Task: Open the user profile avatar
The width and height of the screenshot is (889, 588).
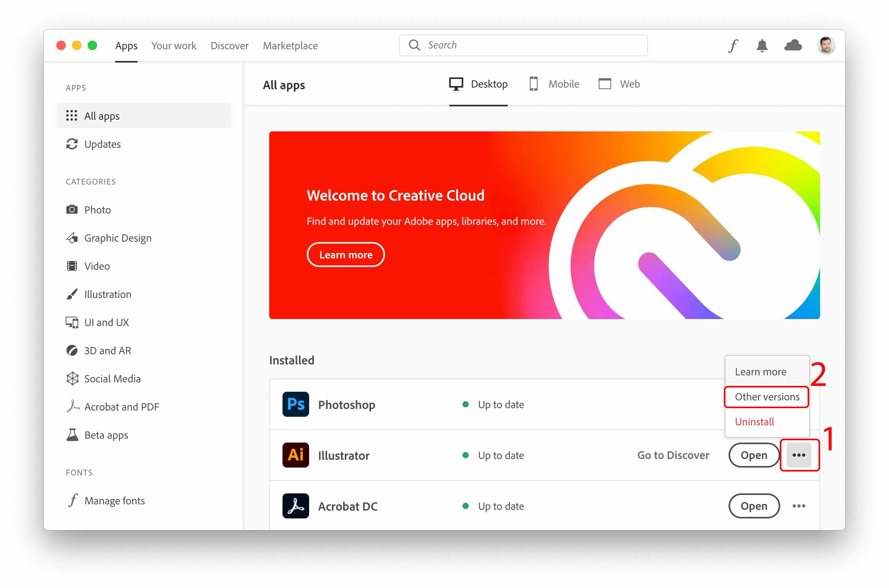Action: [826, 46]
